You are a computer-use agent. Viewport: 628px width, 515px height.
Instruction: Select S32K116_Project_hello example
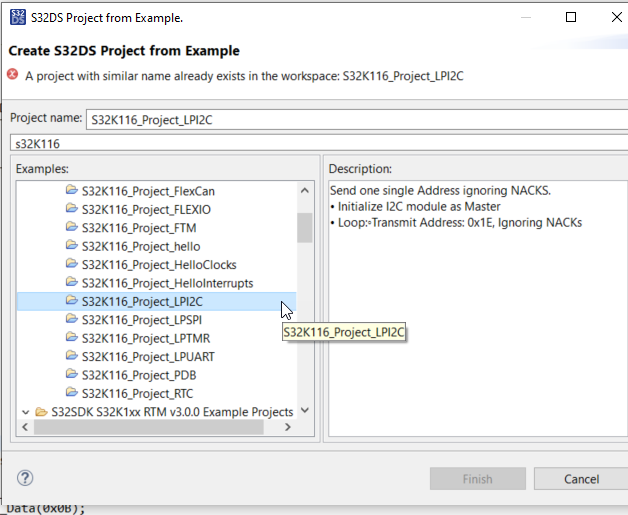point(141,246)
